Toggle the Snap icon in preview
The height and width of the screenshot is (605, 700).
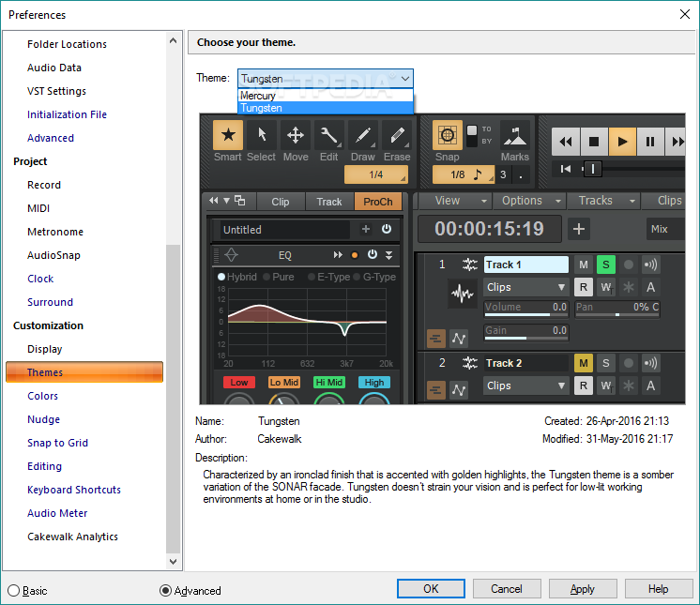point(448,134)
